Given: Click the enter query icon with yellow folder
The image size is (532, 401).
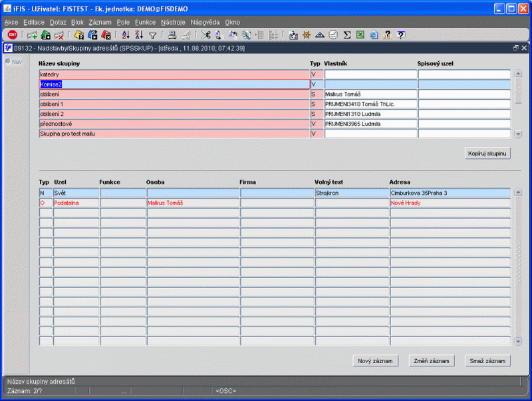Looking at the screenshot, I should pos(79,35).
